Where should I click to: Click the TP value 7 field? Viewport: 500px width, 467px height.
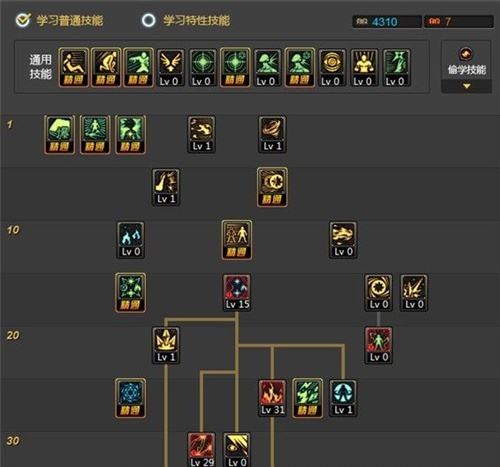pos(459,22)
